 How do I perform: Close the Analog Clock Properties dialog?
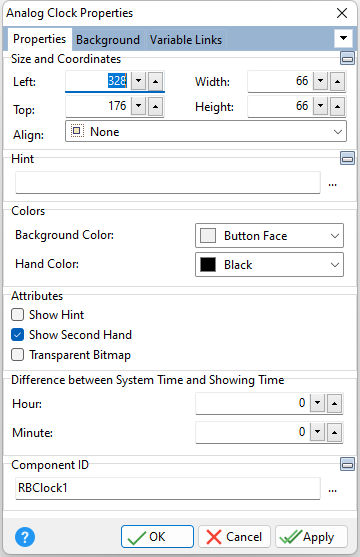[x=342, y=13]
